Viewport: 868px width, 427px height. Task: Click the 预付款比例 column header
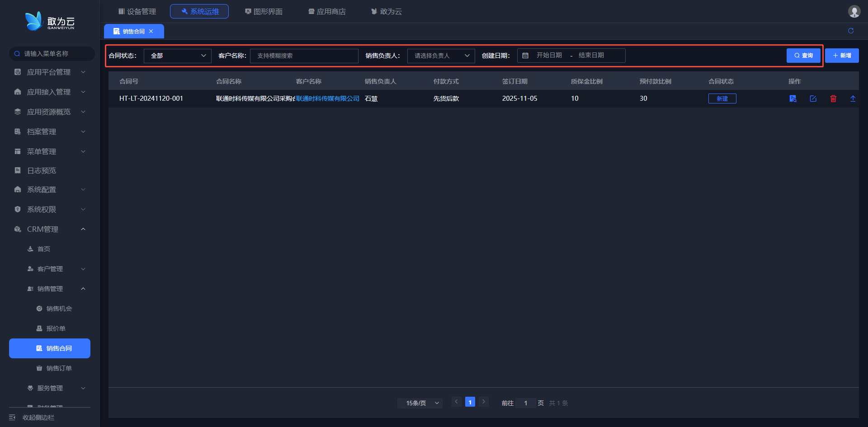click(656, 81)
